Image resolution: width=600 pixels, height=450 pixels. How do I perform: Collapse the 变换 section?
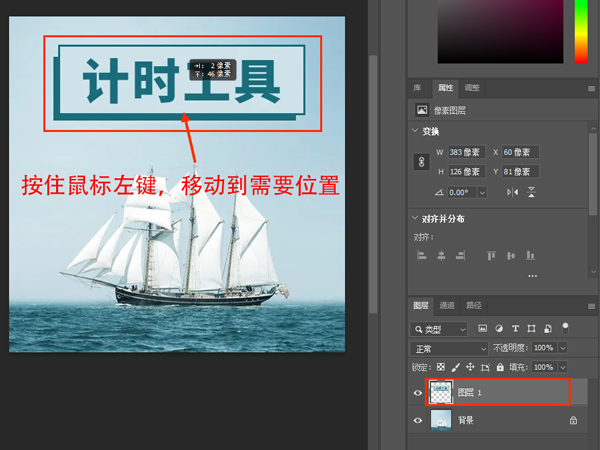point(416,131)
